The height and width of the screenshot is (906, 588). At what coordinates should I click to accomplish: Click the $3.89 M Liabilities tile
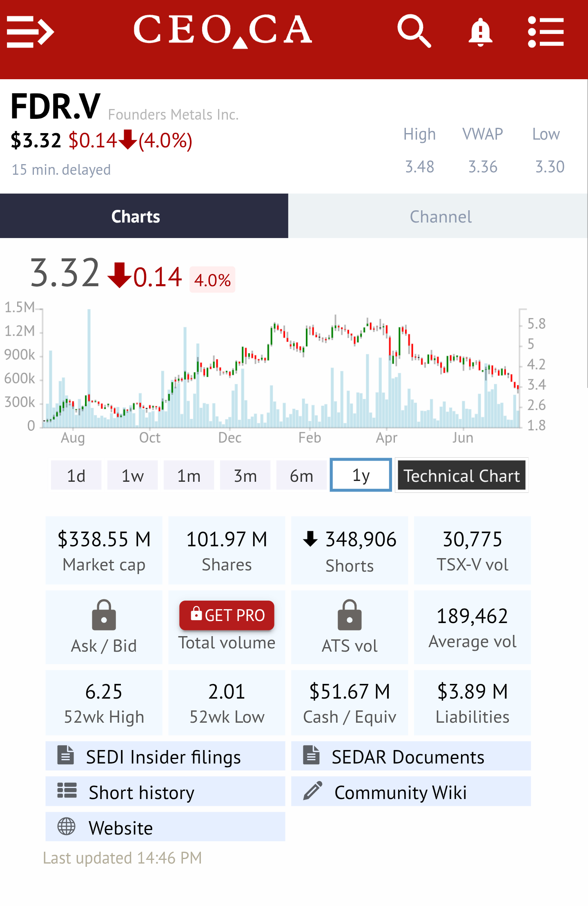[x=472, y=703]
